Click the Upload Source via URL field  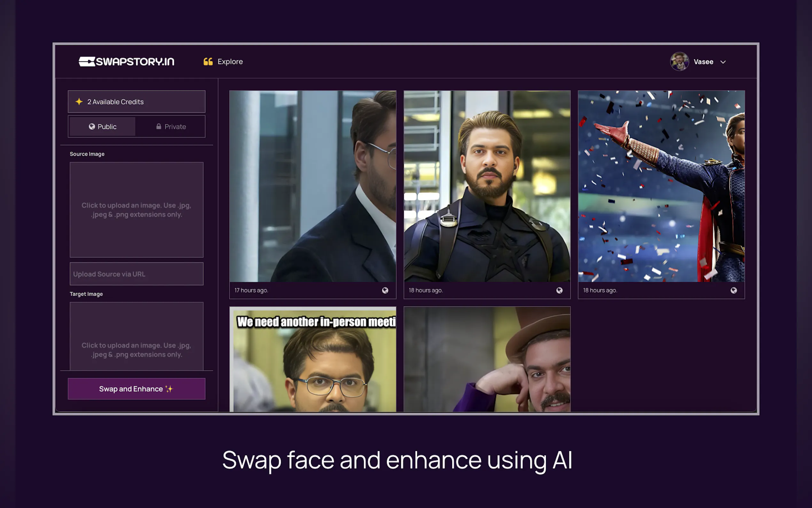(136, 274)
